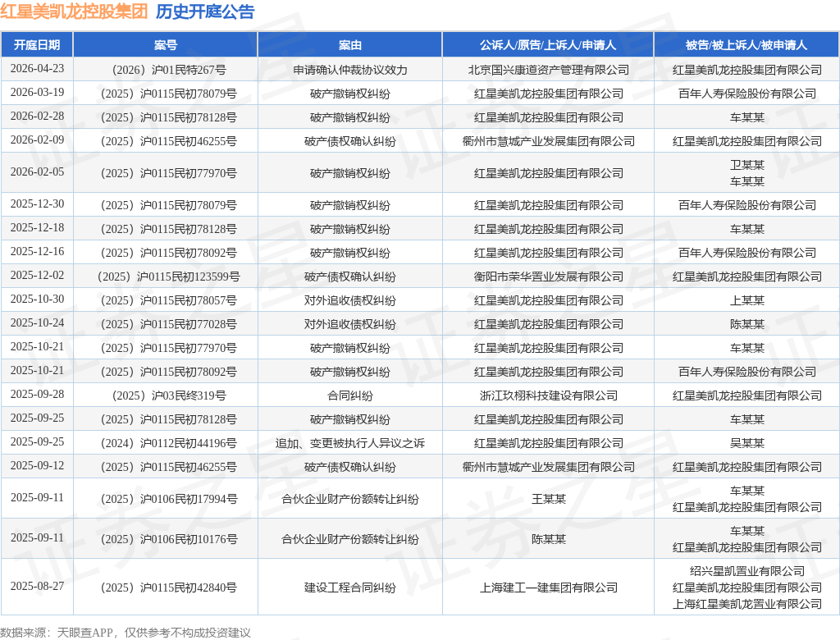Open plaintiff 北京国兴康道资产管理有限公司
This screenshot has width=840, height=640.
pos(548,70)
